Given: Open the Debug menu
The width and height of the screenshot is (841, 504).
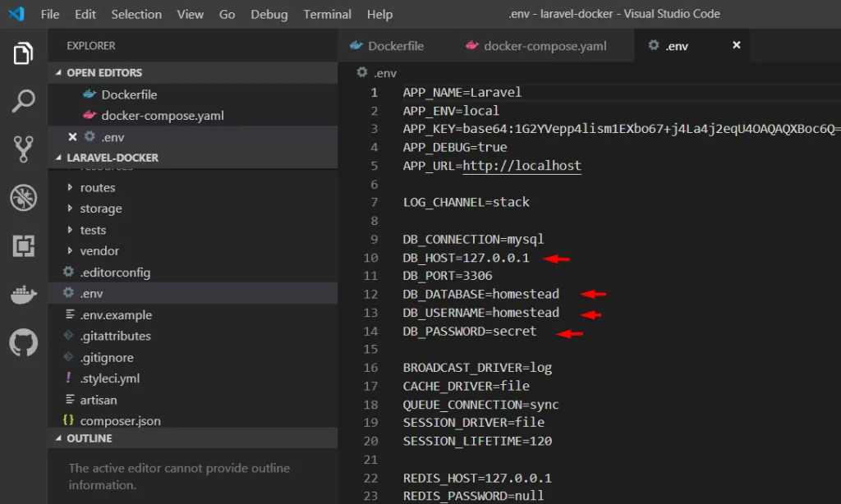Looking at the screenshot, I should point(269,15).
